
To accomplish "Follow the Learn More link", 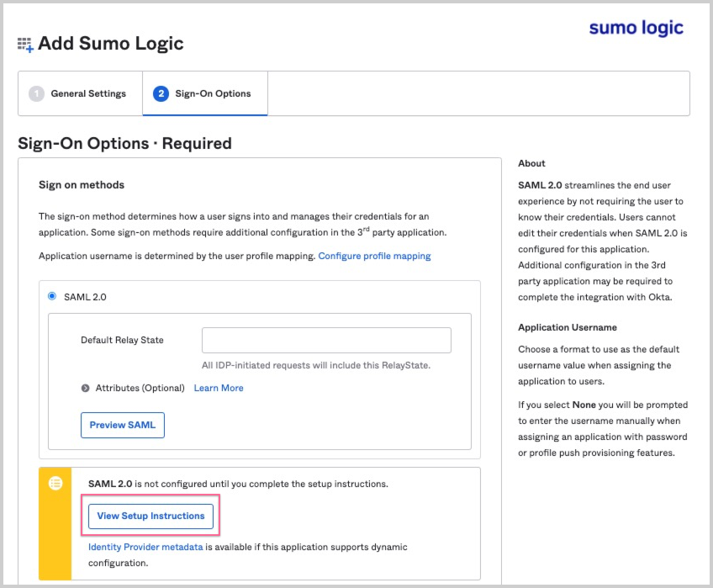I will point(219,388).
